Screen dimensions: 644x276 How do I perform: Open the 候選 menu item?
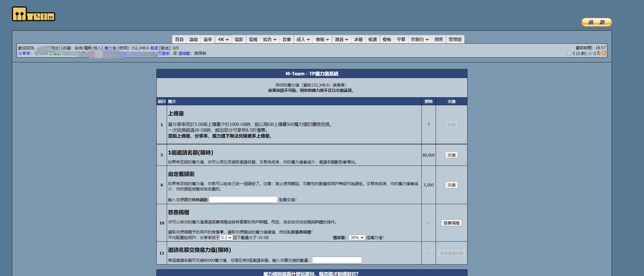tap(373, 39)
